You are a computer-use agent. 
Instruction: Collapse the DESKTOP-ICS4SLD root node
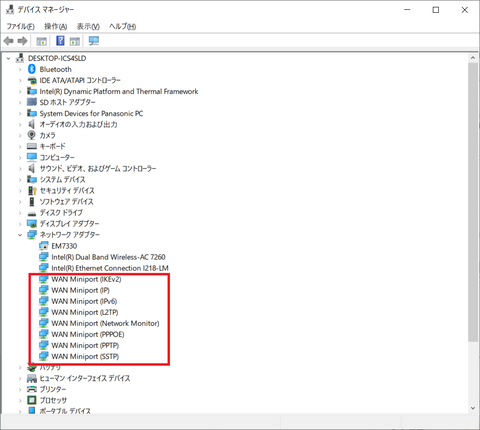pyautogui.click(x=8, y=58)
